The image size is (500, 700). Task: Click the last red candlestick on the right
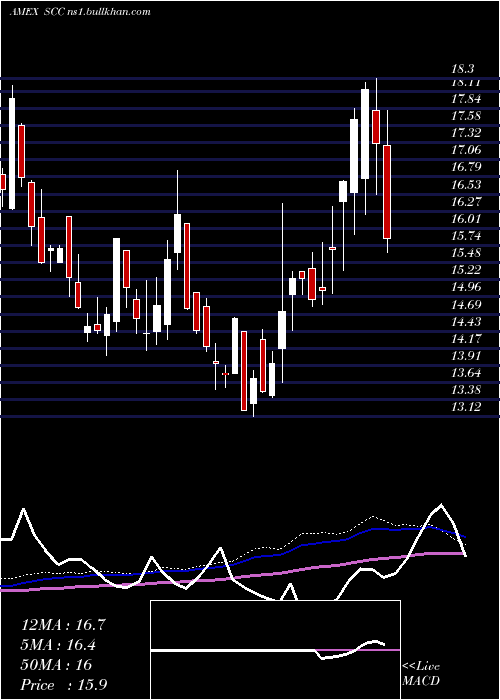point(387,192)
